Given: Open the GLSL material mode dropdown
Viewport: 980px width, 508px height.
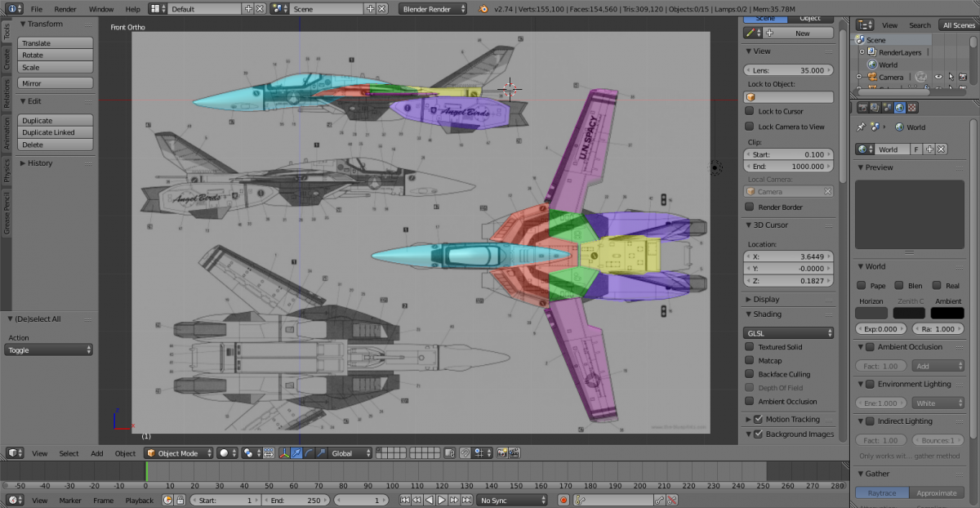Looking at the screenshot, I should click(789, 333).
